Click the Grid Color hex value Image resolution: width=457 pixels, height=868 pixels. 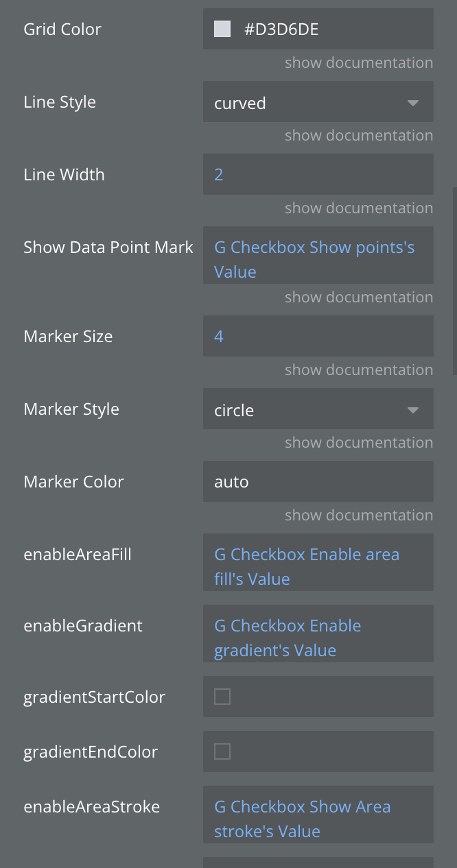click(281, 29)
